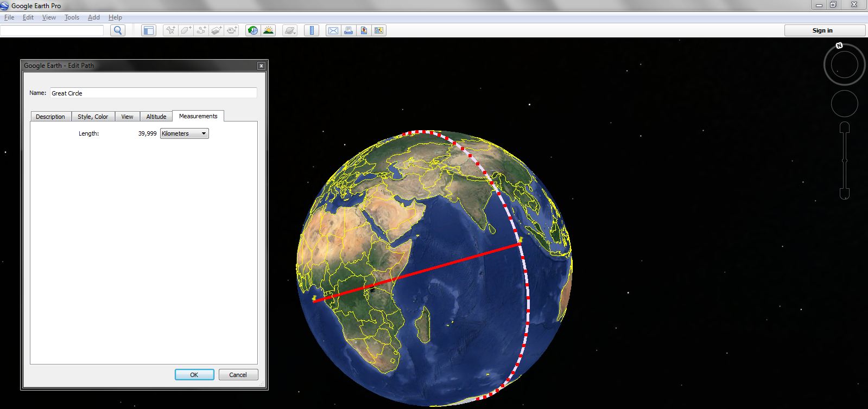Open the Help menu

[115, 17]
